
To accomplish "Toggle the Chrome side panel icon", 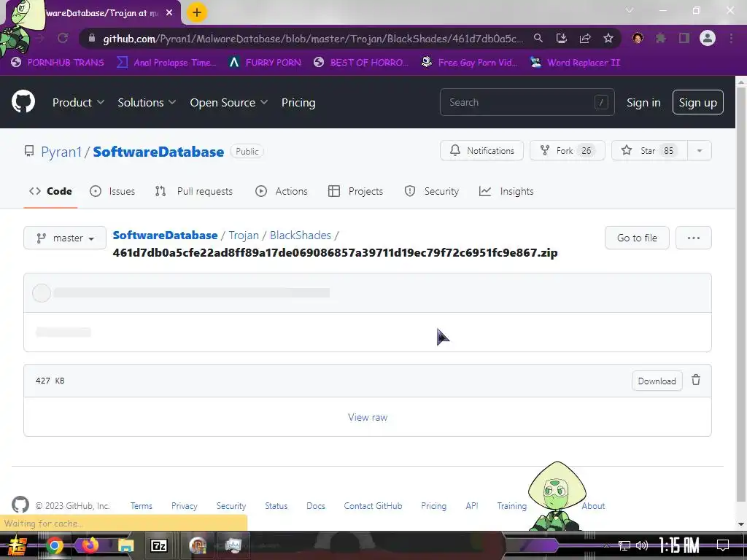I will click(x=684, y=38).
